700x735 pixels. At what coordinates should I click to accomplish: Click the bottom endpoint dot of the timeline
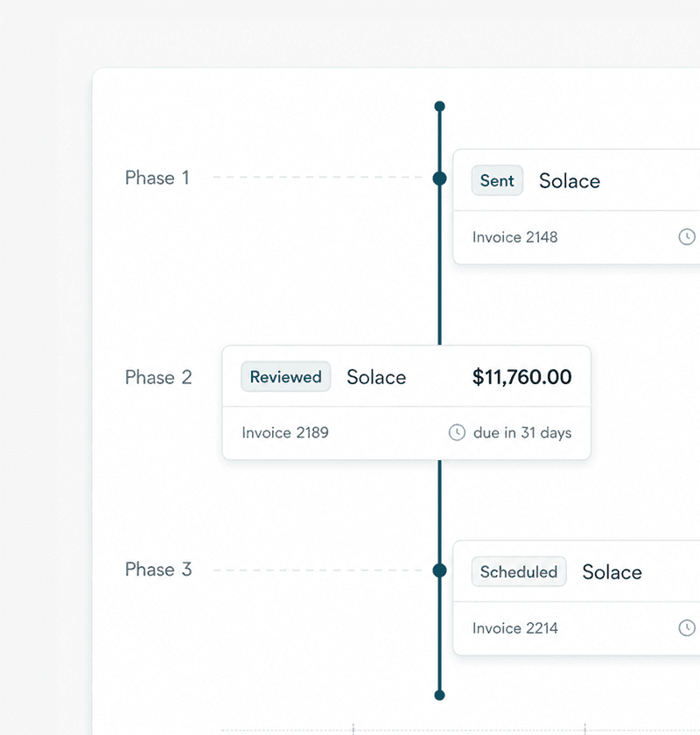pos(439,695)
